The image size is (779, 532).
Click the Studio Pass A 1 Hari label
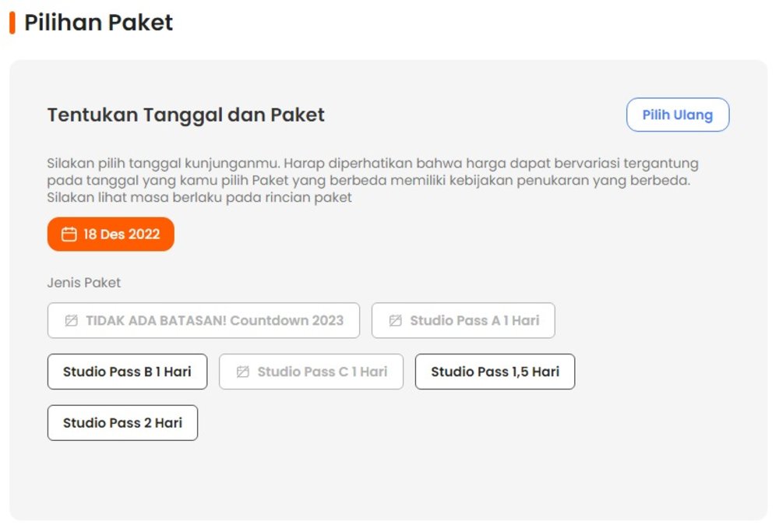pyautogui.click(x=474, y=320)
